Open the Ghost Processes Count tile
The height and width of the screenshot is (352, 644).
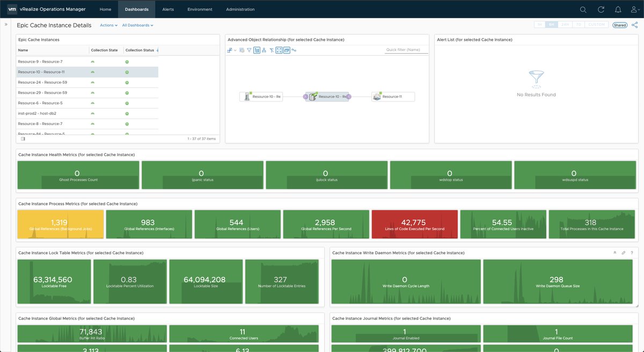click(x=78, y=175)
